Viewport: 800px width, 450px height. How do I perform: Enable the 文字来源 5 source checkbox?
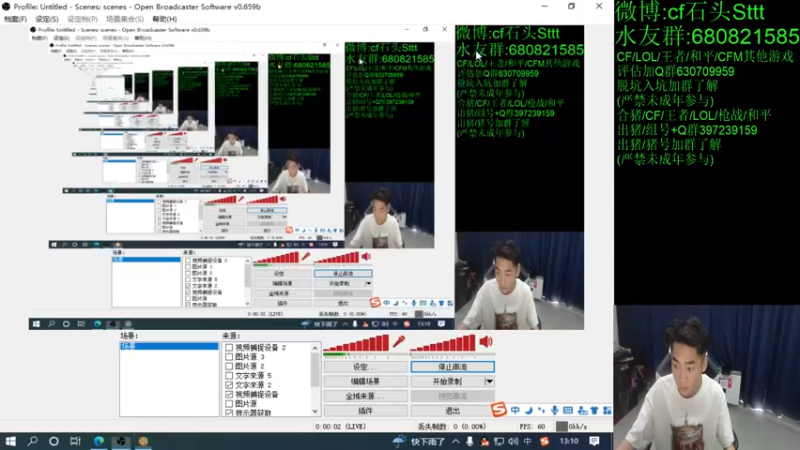[229, 376]
